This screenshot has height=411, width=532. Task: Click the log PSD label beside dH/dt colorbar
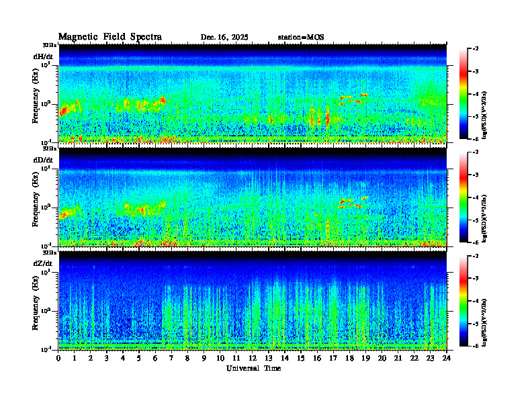click(x=485, y=115)
